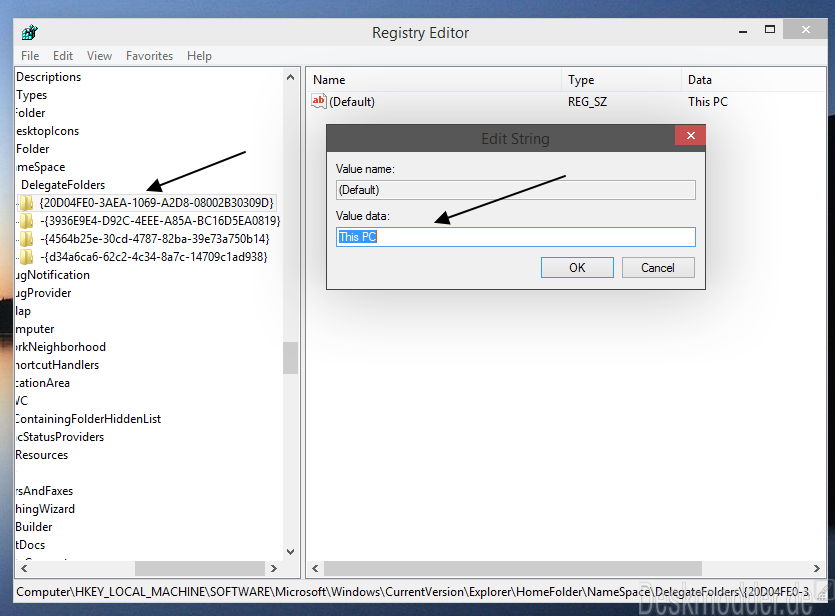Select the meSpace tree entry
The width and height of the screenshot is (835, 616).
click(40, 167)
